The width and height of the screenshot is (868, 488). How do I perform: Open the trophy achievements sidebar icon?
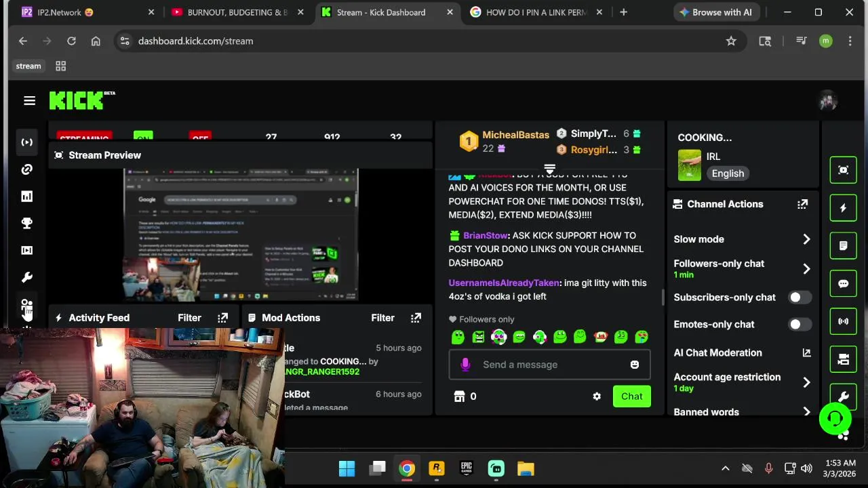[26, 223]
